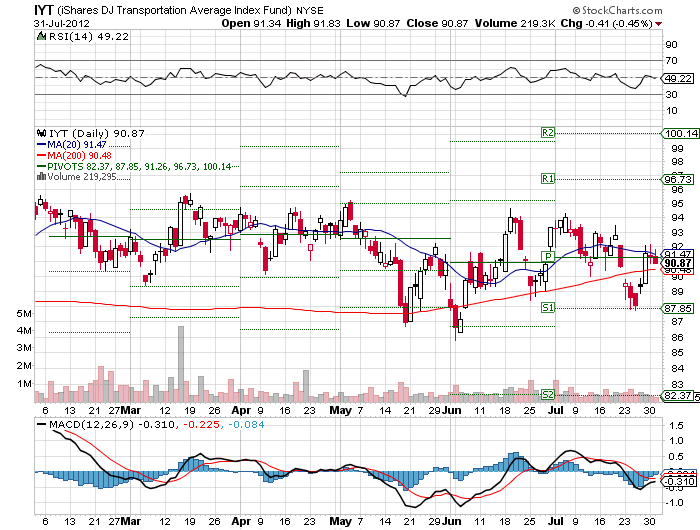The height and width of the screenshot is (530, 700).
Task: Click the 49.22 RSI axis value tag
Action: [678, 79]
